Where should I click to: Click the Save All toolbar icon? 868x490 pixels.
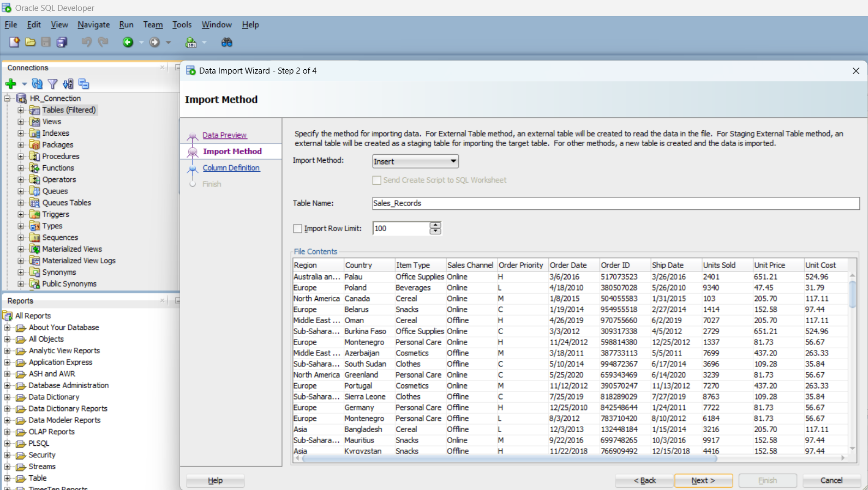(x=62, y=42)
